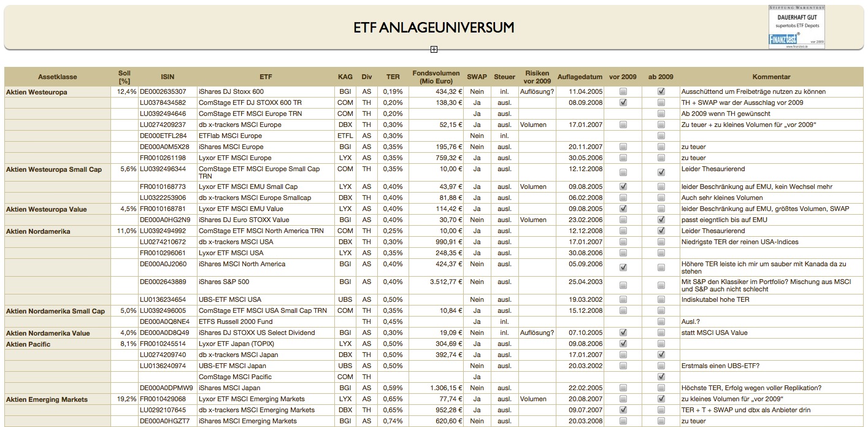This screenshot has height=427, width=868.
Task: Select the 'ETFlab MSCI Europe' cell
Action: click(x=265, y=136)
